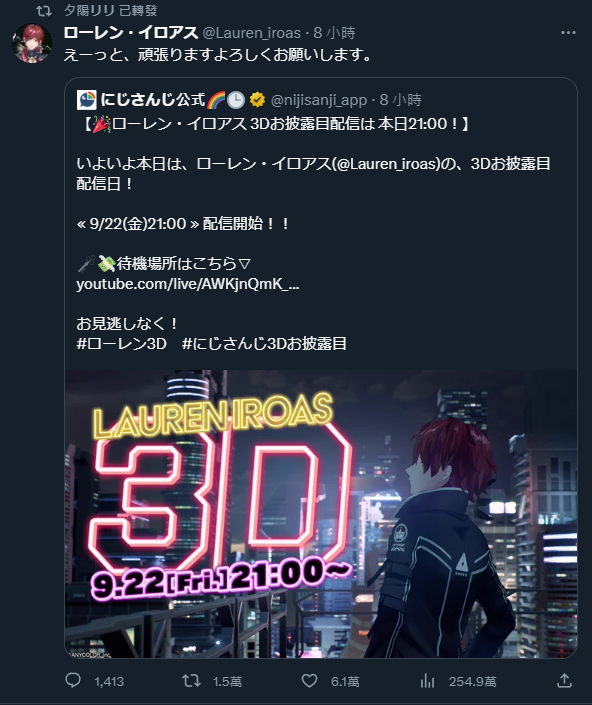Viewport: 592px width, 705px height.
Task: Open Lauren Iroas profile avatar
Action: [x=32, y=44]
